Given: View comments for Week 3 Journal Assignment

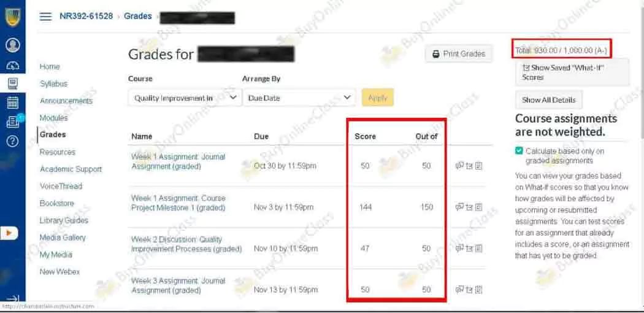Looking at the screenshot, I should pyautogui.click(x=459, y=290).
